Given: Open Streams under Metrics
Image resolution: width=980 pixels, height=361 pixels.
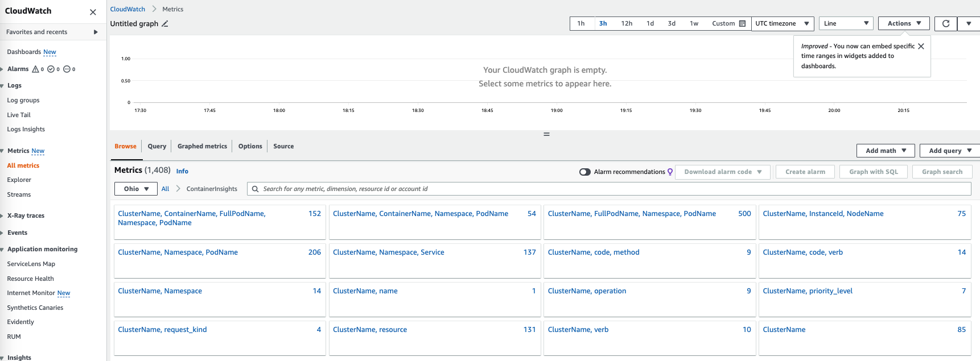Looking at the screenshot, I should pyautogui.click(x=19, y=194).
